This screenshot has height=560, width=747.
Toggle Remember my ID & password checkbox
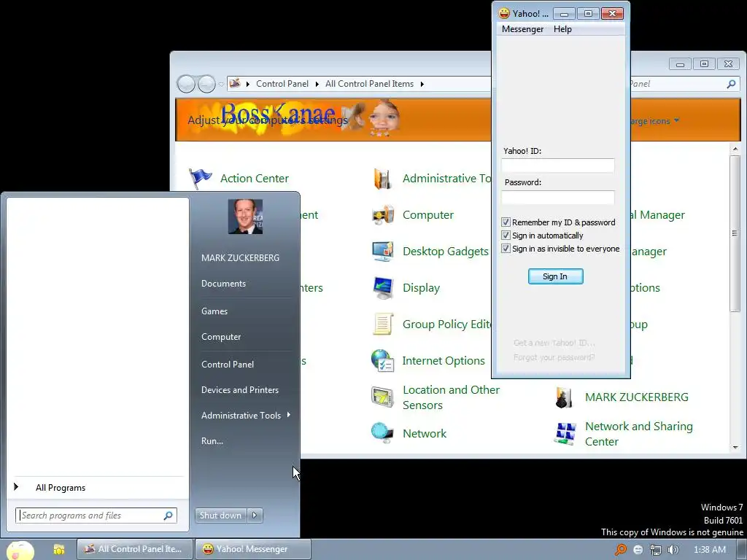[x=506, y=222]
